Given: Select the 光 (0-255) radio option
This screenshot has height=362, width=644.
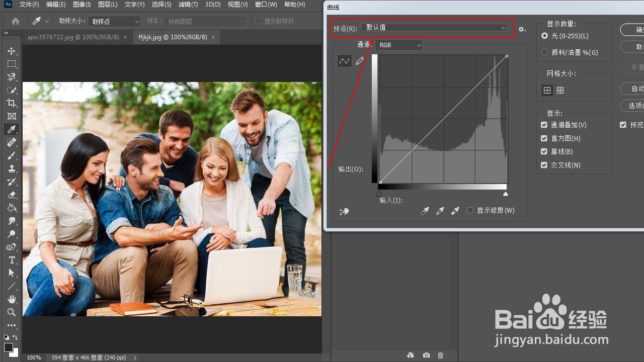Looking at the screenshot, I should pos(544,36).
